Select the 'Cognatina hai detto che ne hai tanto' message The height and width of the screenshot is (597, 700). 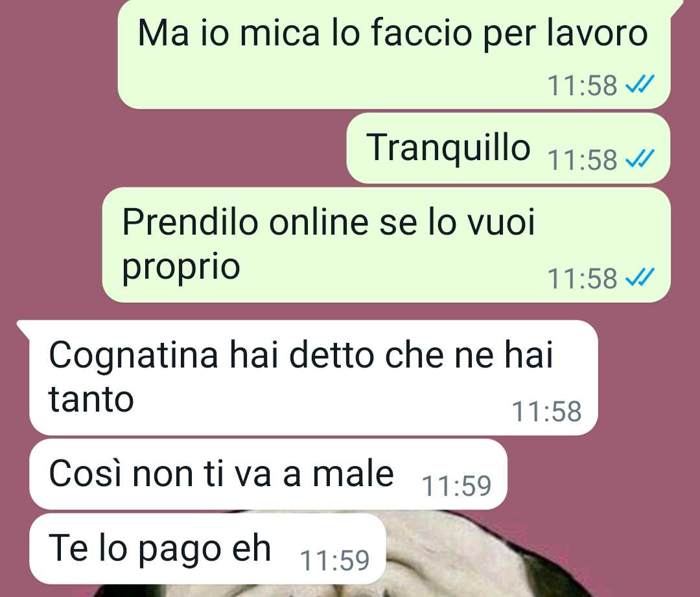[x=314, y=378]
